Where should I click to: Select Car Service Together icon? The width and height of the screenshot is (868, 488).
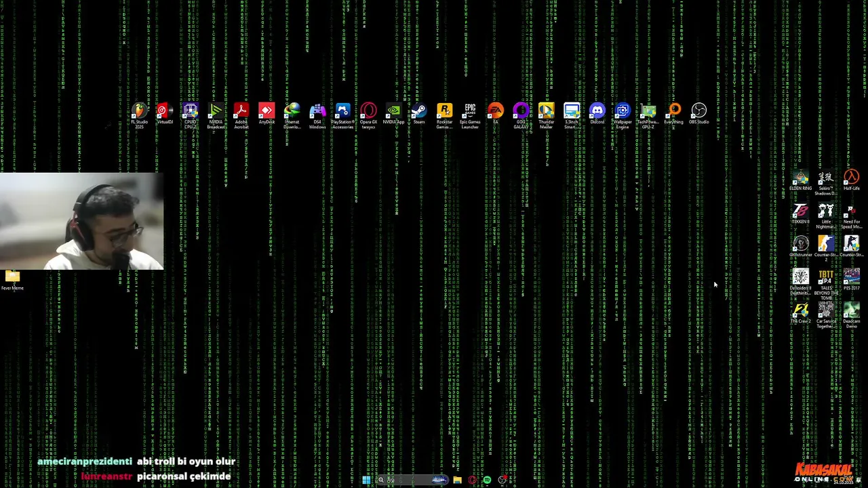[x=826, y=316]
